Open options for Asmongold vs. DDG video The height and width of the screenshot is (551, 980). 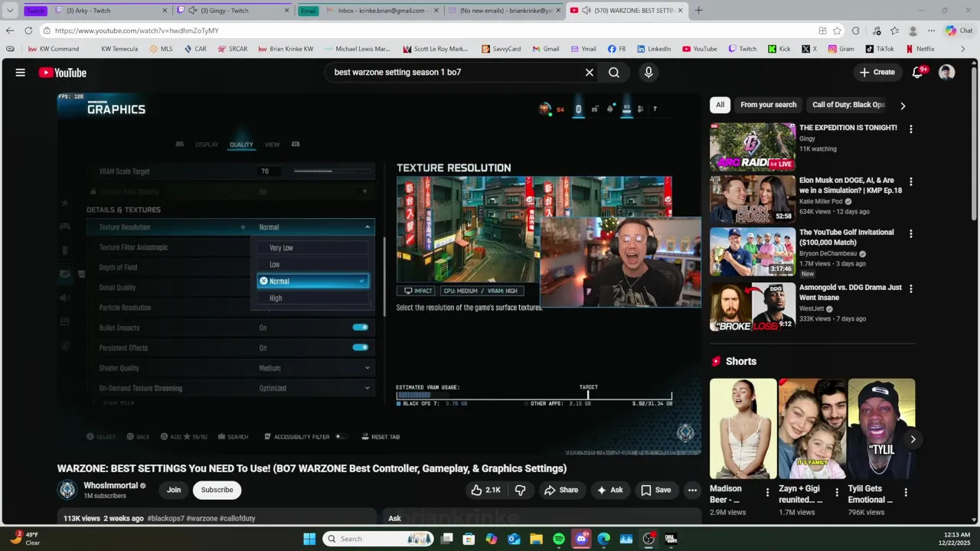911,289
